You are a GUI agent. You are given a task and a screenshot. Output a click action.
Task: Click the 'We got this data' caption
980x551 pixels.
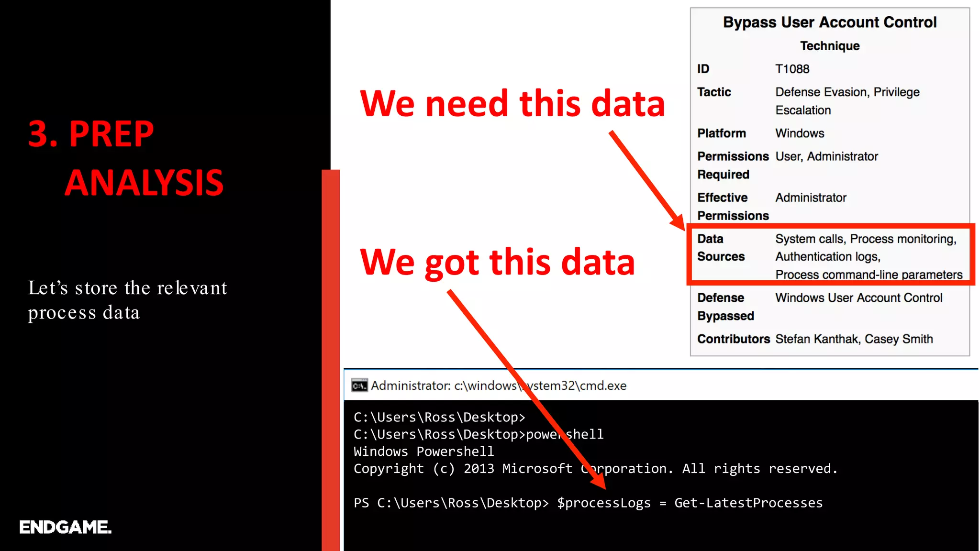click(x=497, y=262)
